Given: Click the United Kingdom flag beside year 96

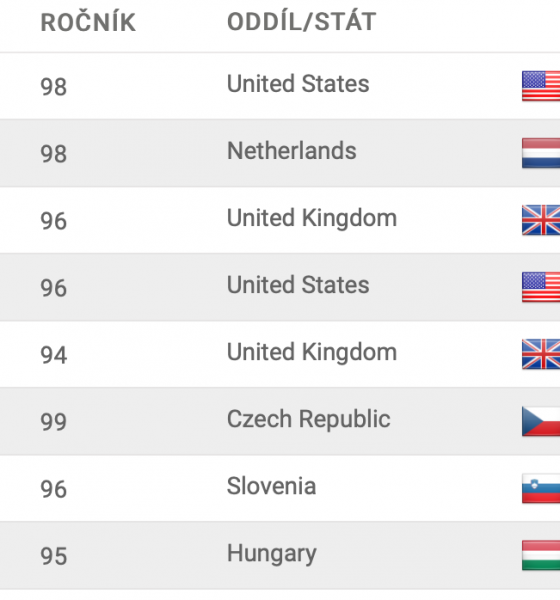Looking at the screenshot, I should (541, 220).
